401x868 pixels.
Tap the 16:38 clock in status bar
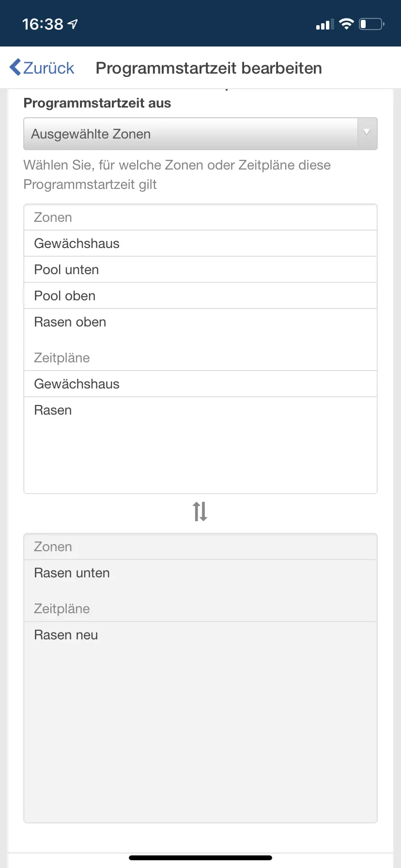[43, 24]
